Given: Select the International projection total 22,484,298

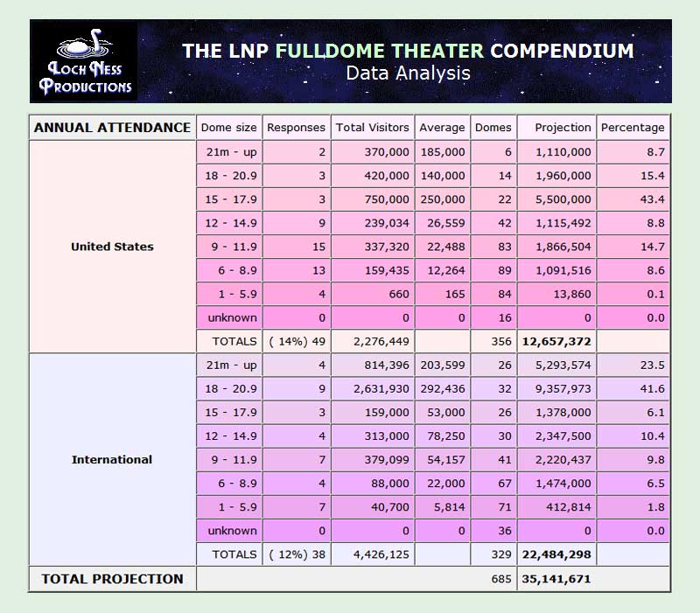Looking at the screenshot, I should 556,554.
